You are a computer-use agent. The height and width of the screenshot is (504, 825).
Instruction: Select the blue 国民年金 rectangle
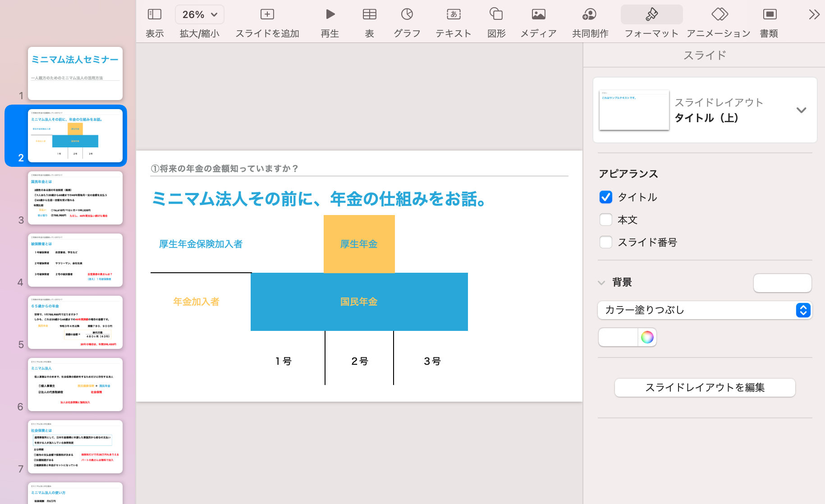tap(359, 302)
